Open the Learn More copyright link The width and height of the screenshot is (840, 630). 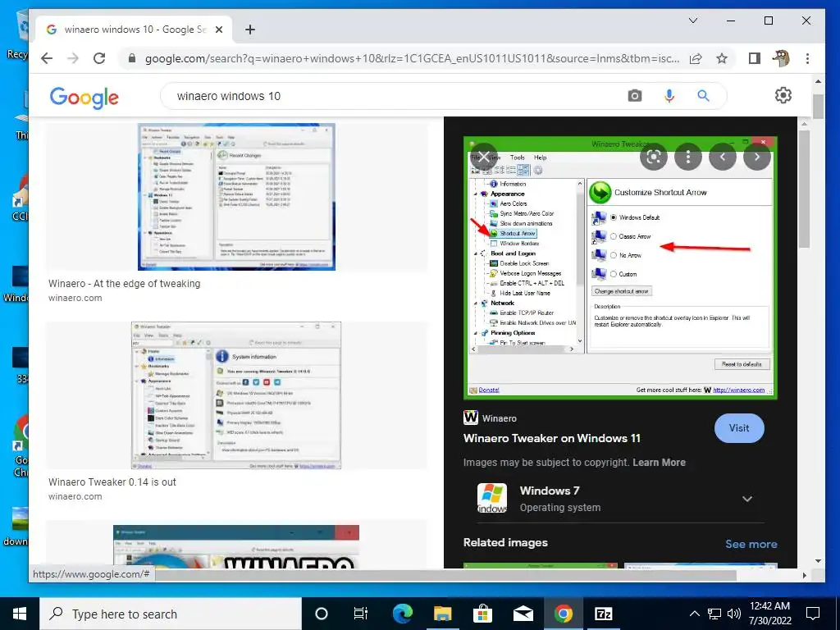click(659, 463)
